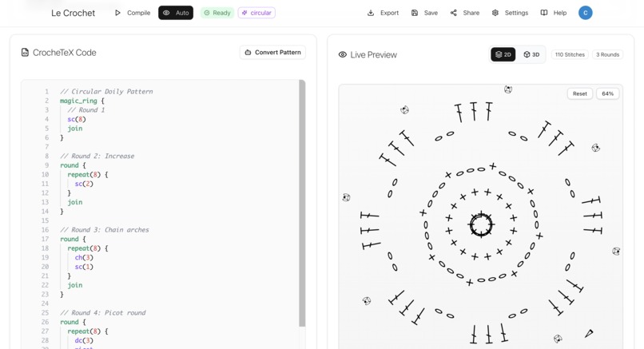Click the 110 Stitches badge

pyautogui.click(x=570, y=54)
